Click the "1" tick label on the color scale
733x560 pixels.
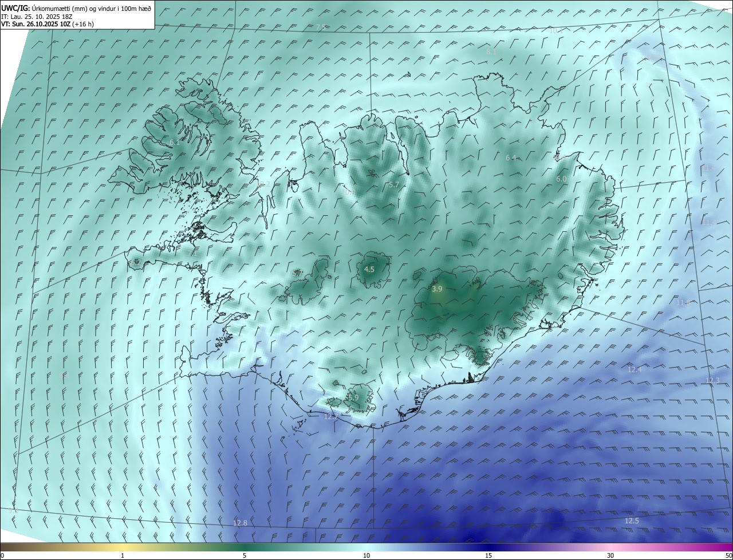pos(123,555)
